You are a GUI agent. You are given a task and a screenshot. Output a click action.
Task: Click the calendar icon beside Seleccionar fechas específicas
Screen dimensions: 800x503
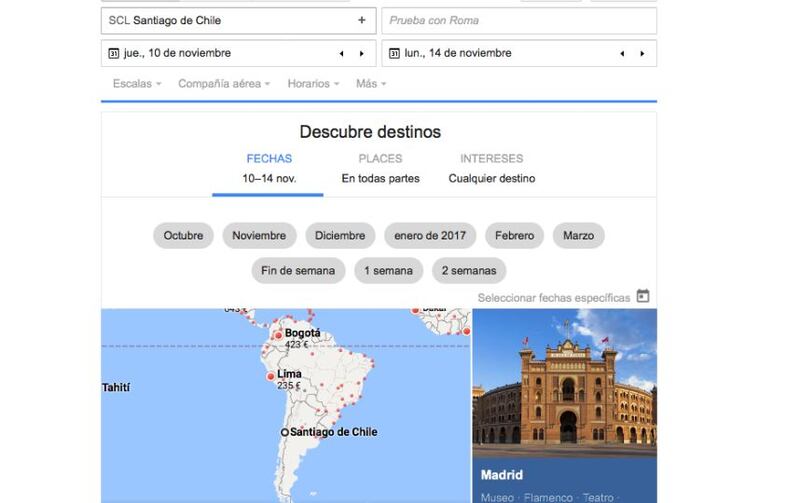coord(643,296)
